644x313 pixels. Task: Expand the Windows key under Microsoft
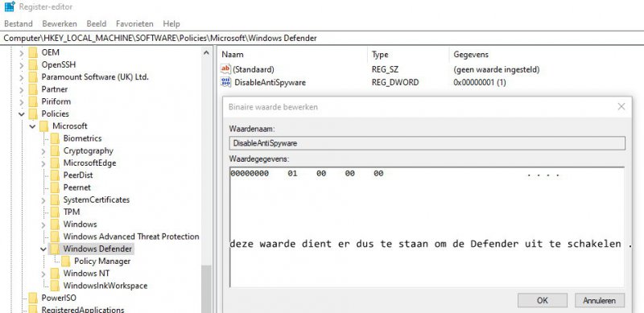[43, 224]
